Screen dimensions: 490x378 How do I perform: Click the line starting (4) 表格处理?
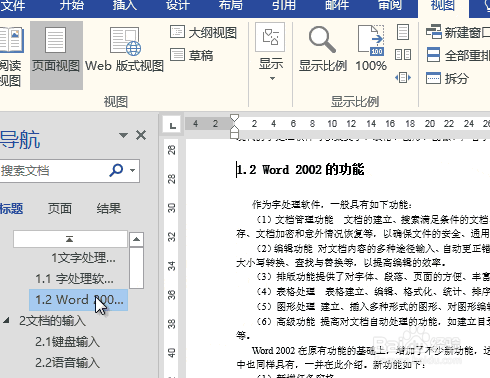point(372,292)
